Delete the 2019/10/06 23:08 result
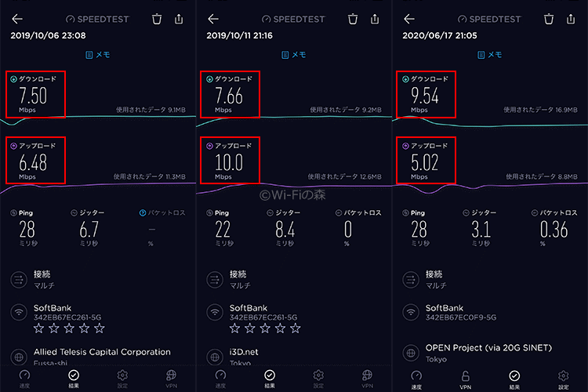This screenshot has width=588, height=392. tap(157, 19)
